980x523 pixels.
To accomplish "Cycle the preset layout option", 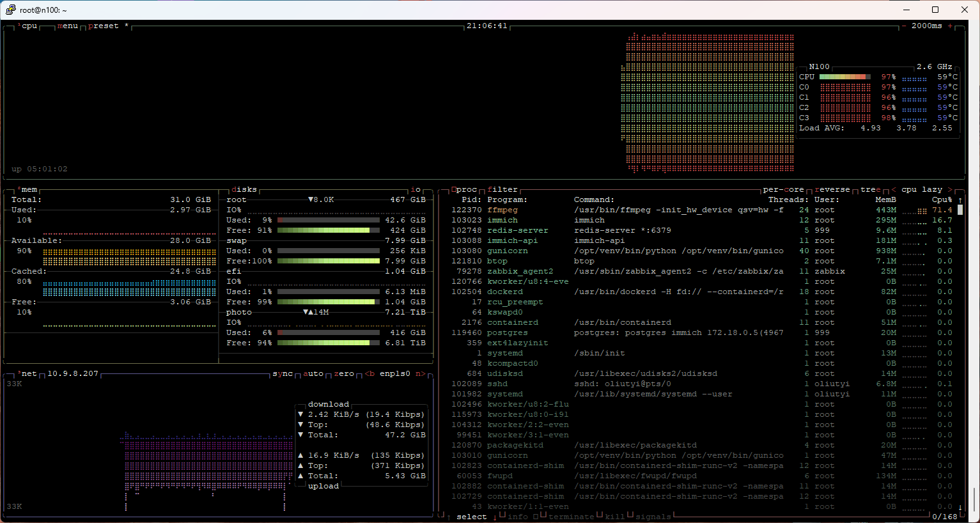I will click(x=104, y=26).
